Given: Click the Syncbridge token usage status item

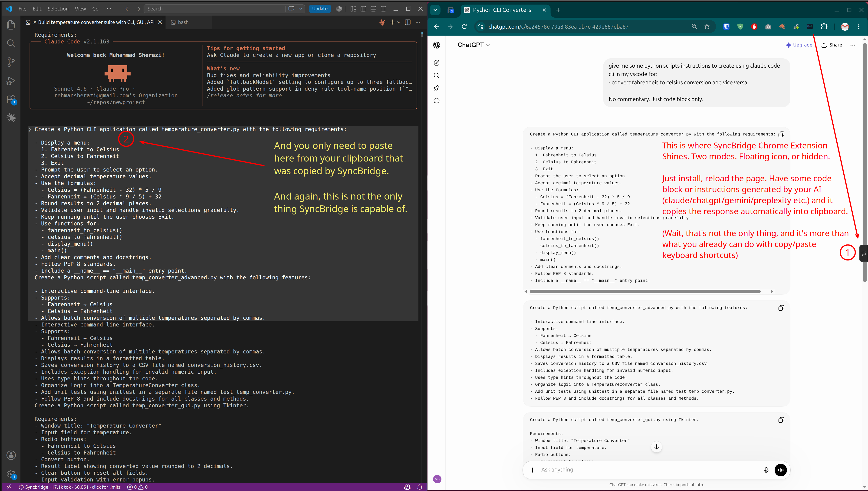Looking at the screenshot, I should tap(70, 487).
